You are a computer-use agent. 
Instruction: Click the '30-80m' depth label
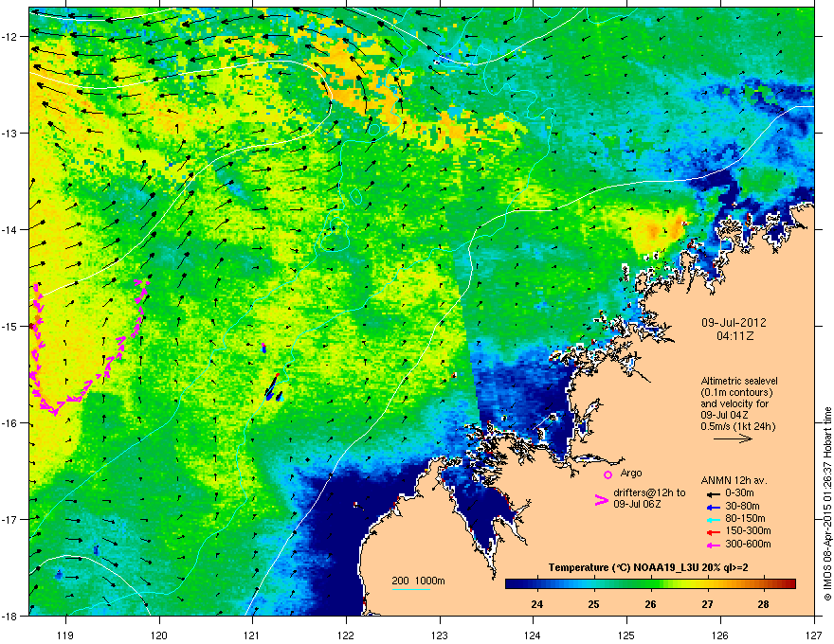pyautogui.click(x=742, y=507)
